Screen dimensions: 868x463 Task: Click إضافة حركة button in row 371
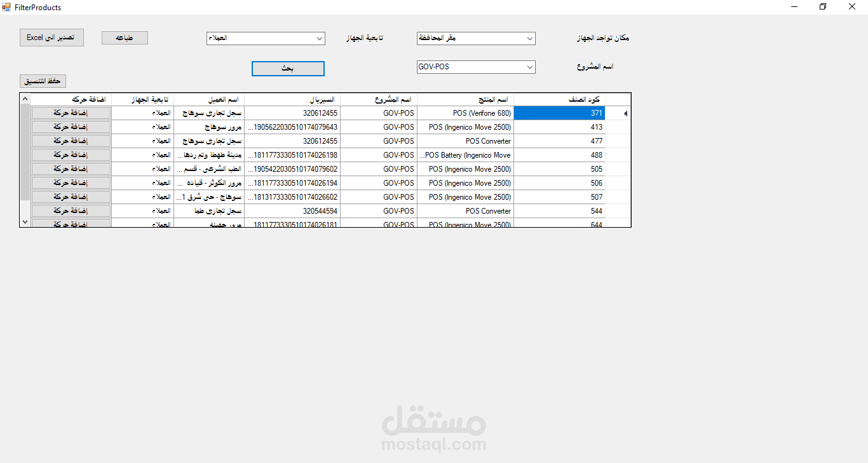point(71,113)
